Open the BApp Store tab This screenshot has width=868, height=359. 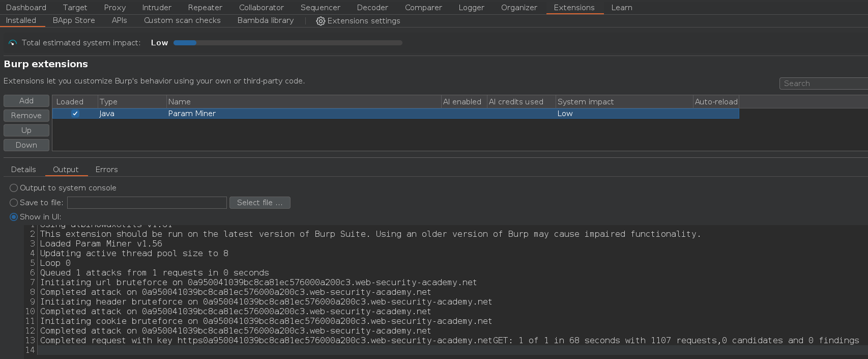click(x=74, y=20)
